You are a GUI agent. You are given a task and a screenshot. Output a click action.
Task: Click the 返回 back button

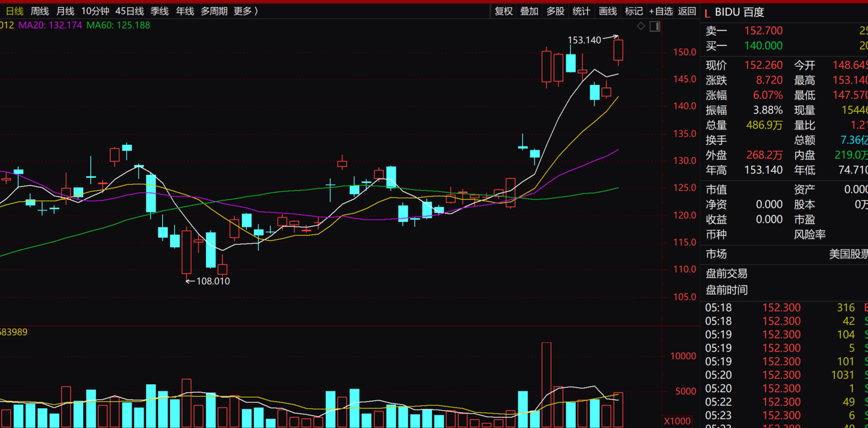[687, 11]
